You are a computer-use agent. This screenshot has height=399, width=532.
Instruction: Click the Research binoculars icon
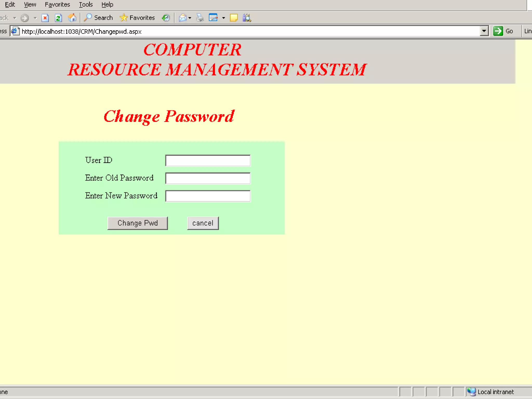pos(247,18)
